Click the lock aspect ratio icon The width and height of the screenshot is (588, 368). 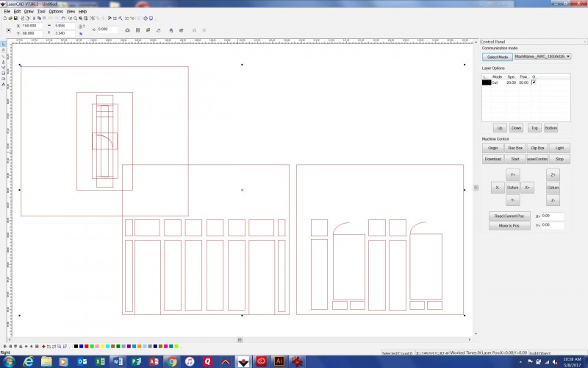point(81,26)
